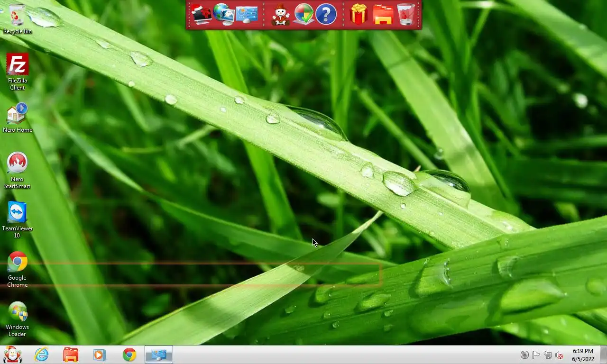607x364 pixels.
Task: Show hidden icons in the system tray
Action: 524,355
